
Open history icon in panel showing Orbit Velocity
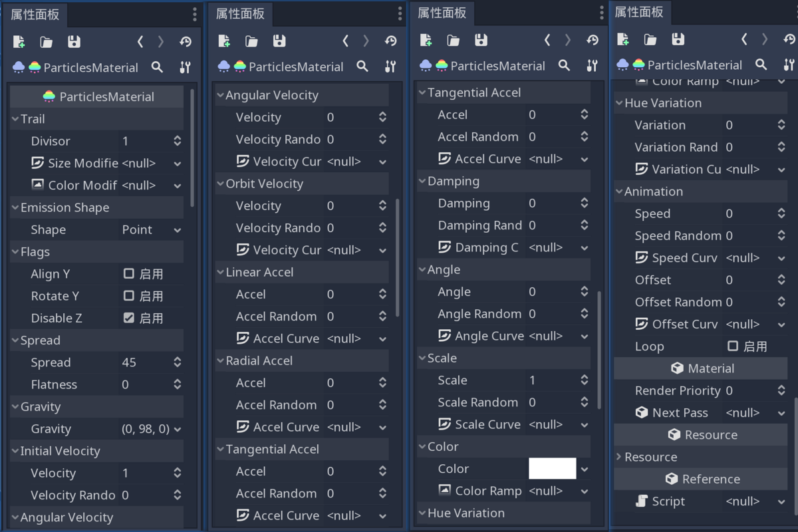coord(390,41)
